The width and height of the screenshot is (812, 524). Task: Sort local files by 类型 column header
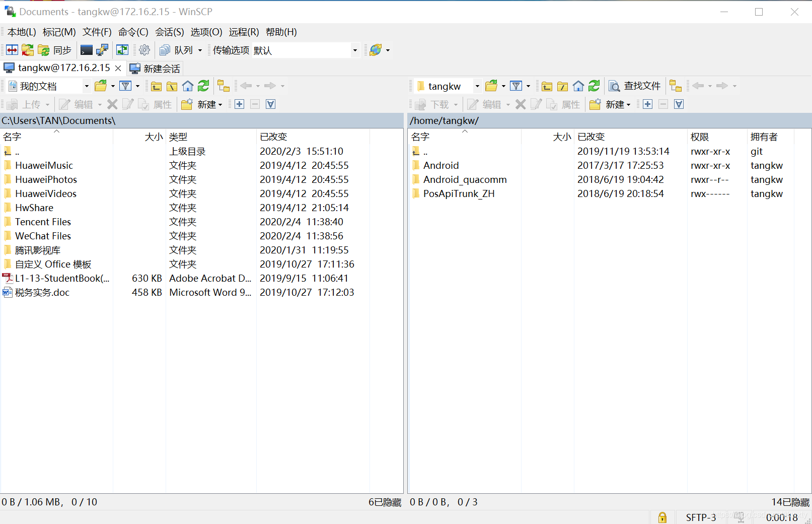[211, 137]
